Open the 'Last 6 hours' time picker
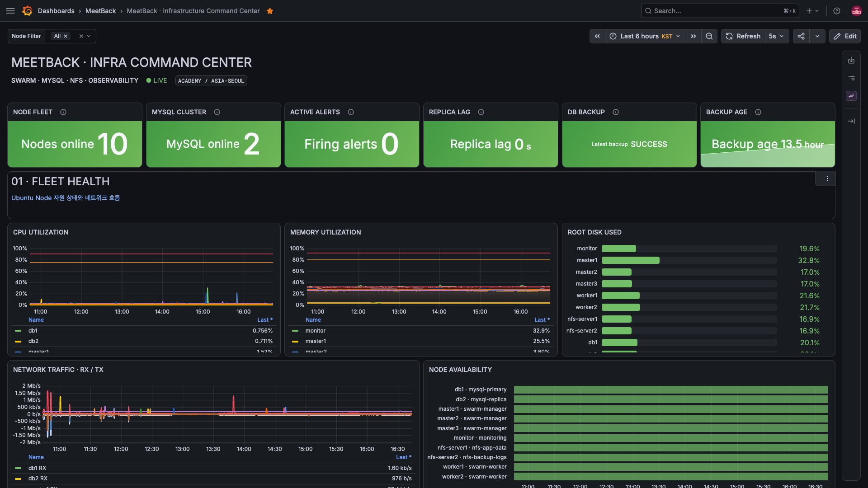Screen dimensions: 868x488 [x=645, y=36]
